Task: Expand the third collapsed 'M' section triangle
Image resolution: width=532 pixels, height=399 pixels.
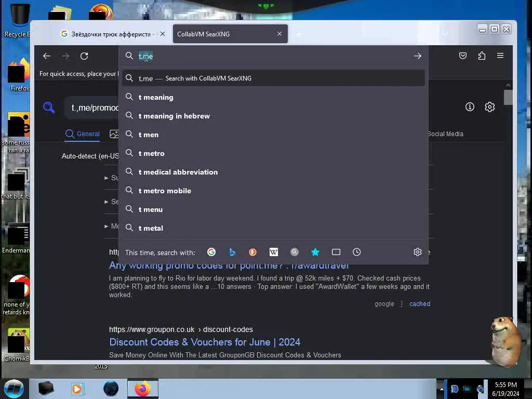Action: click(x=106, y=226)
